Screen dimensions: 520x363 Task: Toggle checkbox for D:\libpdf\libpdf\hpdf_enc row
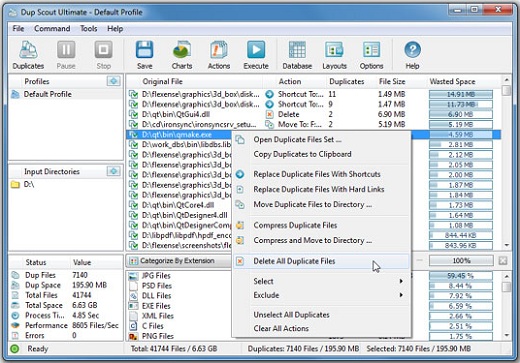(133, 235)
